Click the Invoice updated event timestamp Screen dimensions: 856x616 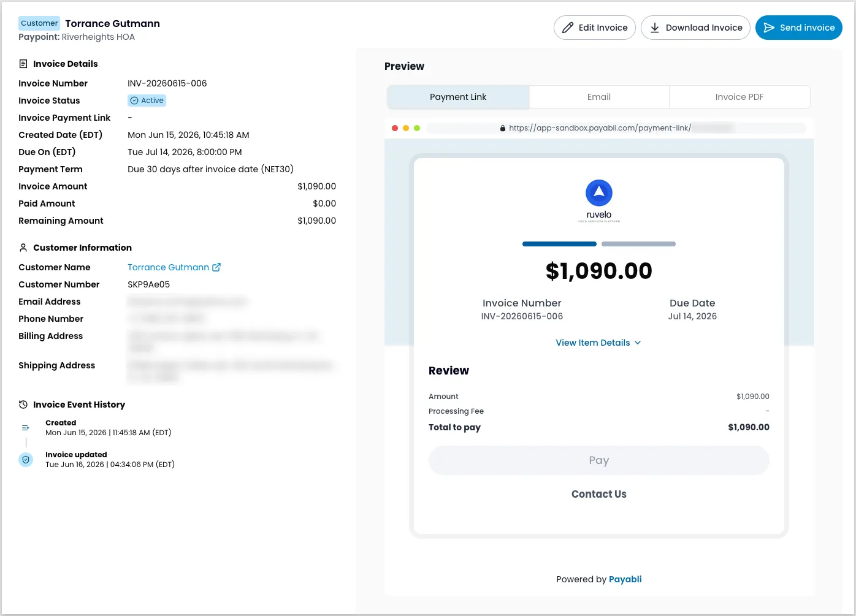click(110, 465)
